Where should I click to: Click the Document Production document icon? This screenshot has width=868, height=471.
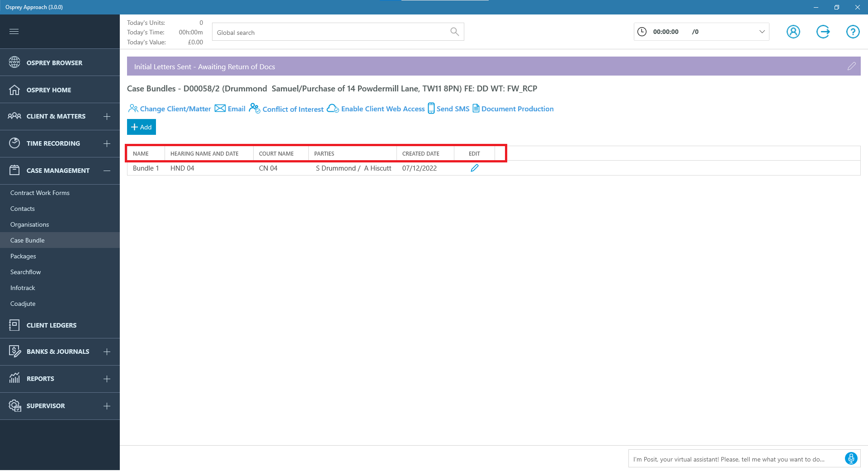[x=476, y=109]
